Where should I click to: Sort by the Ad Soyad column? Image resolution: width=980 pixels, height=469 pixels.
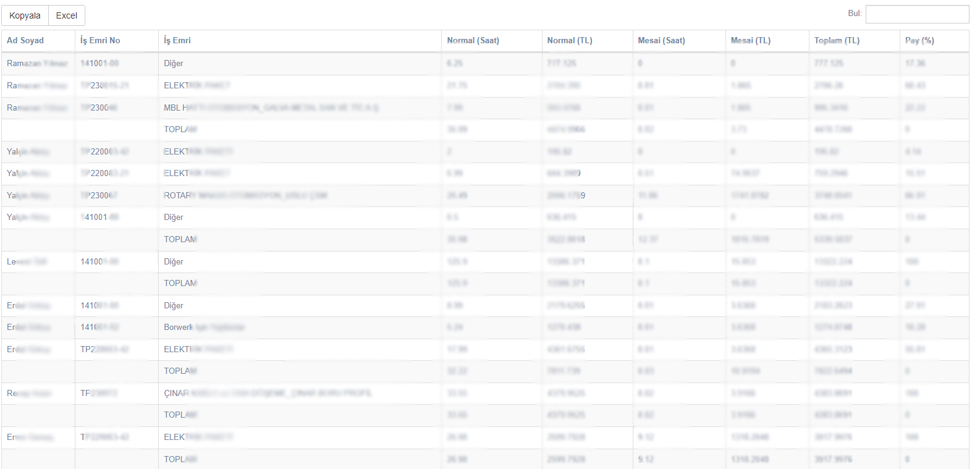coord(25,40)
